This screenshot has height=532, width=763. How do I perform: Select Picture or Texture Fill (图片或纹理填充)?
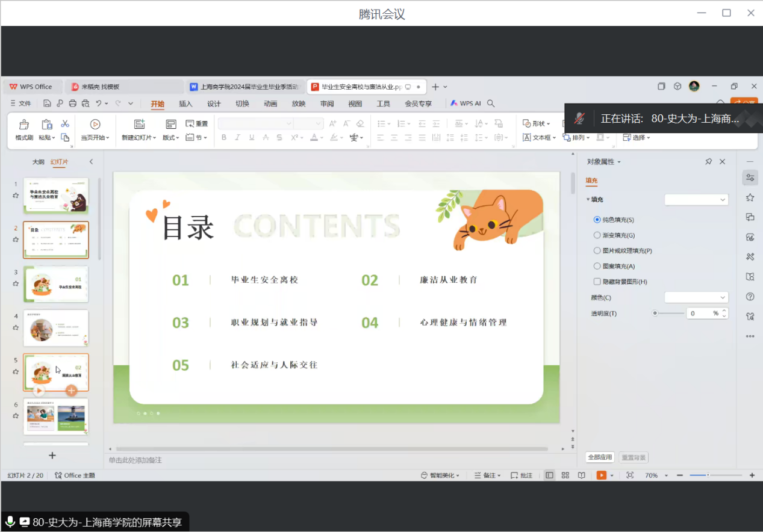click(x=597, y=251)
